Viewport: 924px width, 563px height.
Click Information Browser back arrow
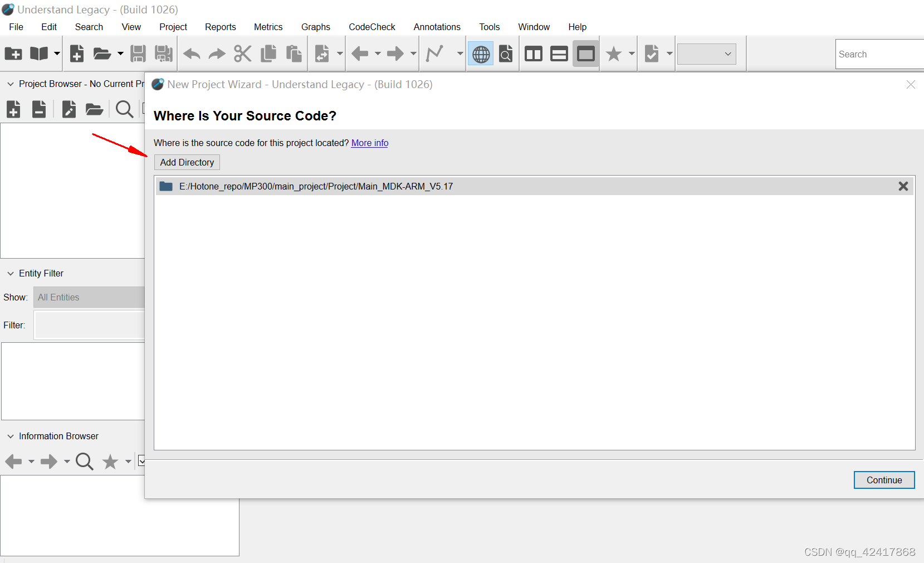(x=13, y=462)
